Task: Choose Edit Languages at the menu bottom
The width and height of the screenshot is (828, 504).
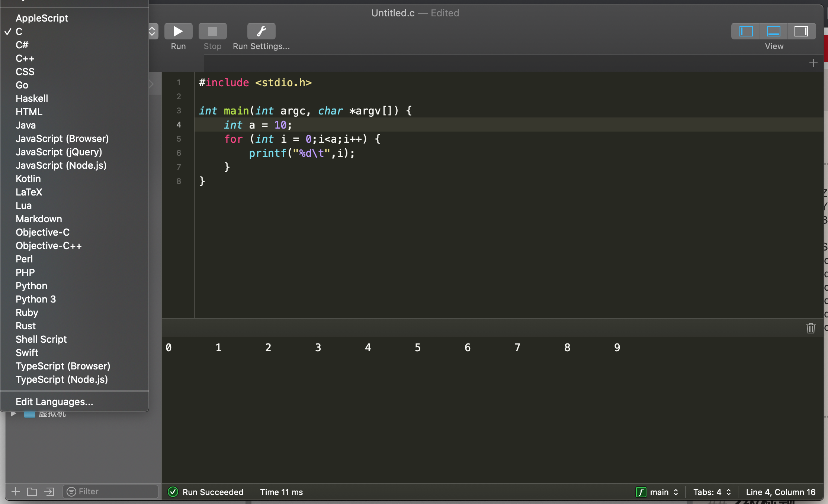Action: pos(54,402)
